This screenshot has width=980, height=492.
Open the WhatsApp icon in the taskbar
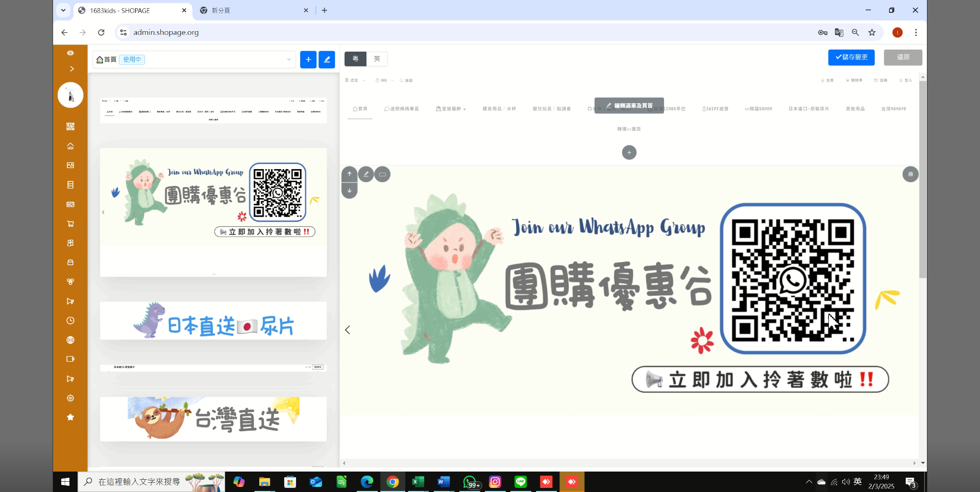click(470, 482)
